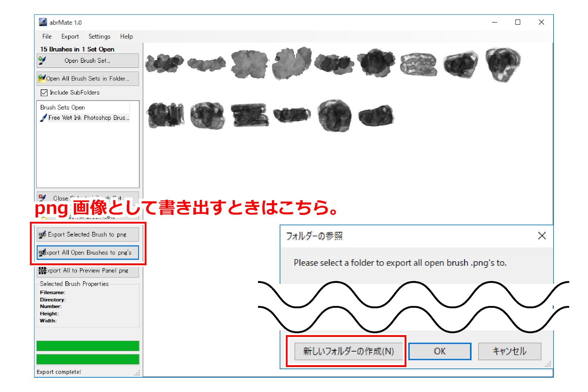Click the Please select a folder message
The width and height of the screenshot is (588, 392).
[x=400, y=263]
